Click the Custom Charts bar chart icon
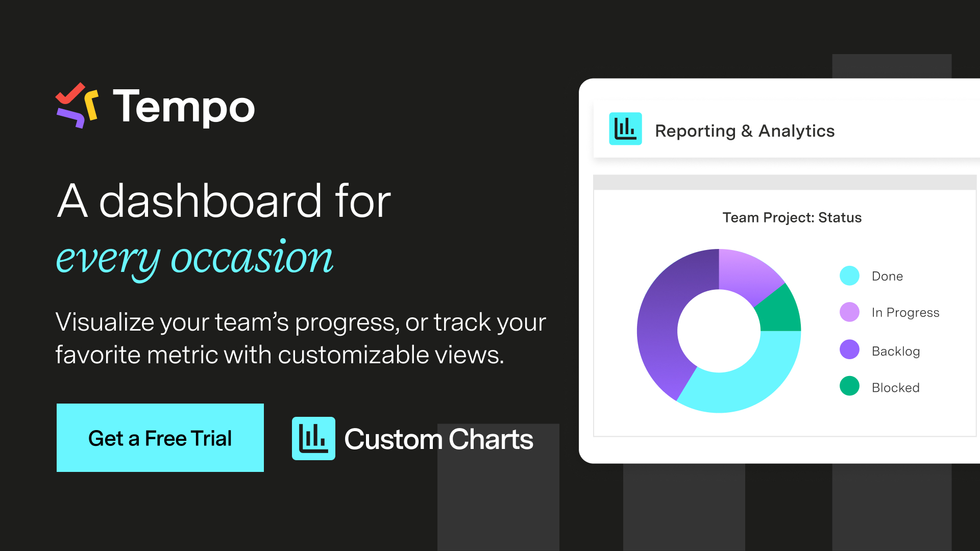980x551 pixels. point(313,438)
